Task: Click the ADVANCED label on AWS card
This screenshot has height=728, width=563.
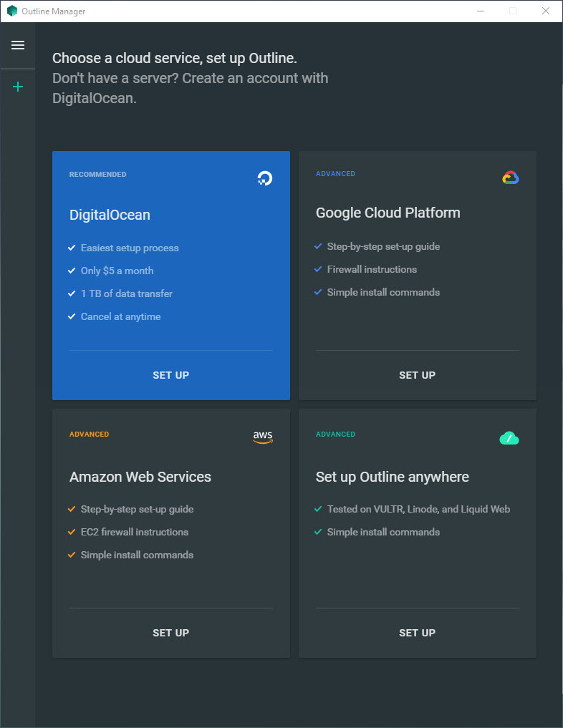Action: pyautogui.click(x=90, y=434)
